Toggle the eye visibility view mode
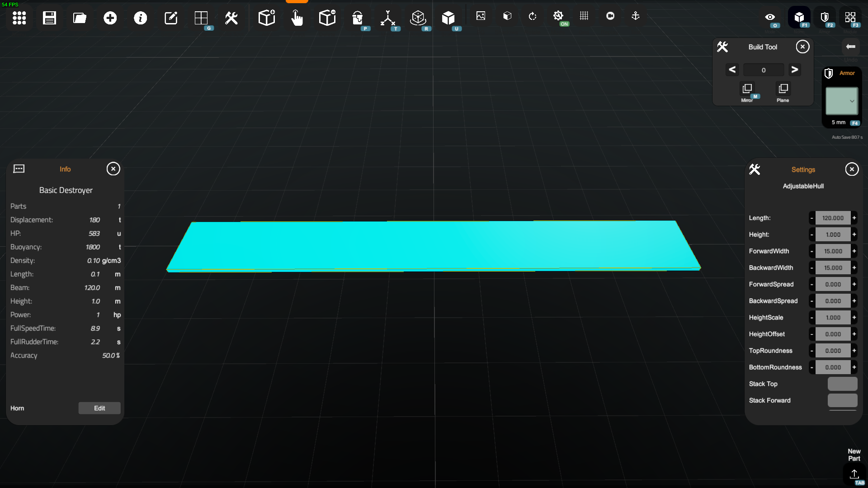The image size is (868, 488). [770, 17]
